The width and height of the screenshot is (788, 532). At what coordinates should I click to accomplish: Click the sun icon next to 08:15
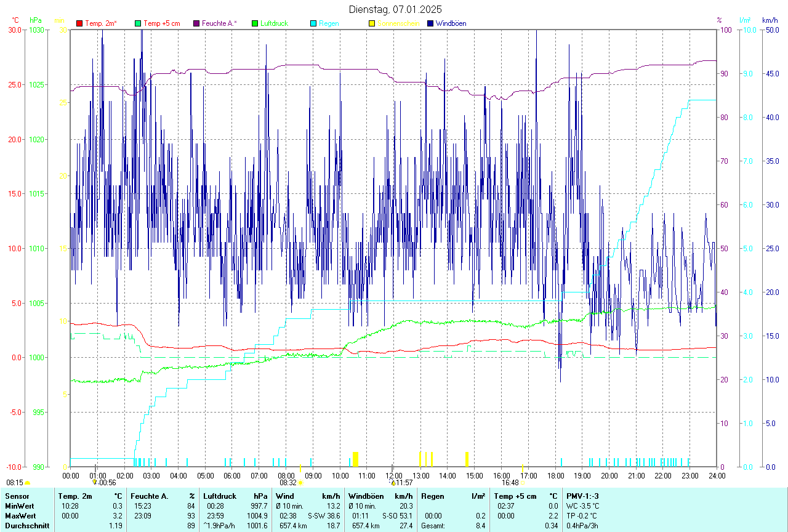27,483
